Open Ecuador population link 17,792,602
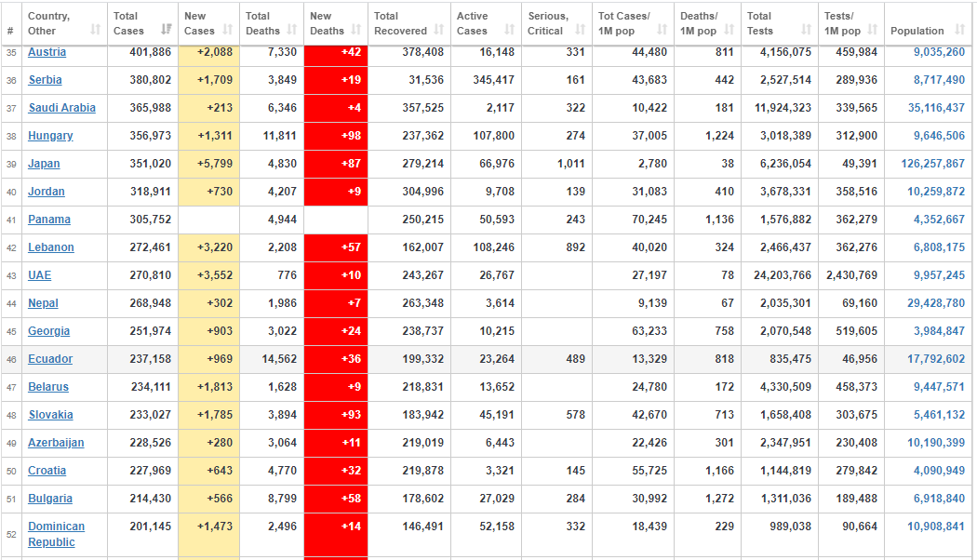977x560 pixels. point(936,359)
